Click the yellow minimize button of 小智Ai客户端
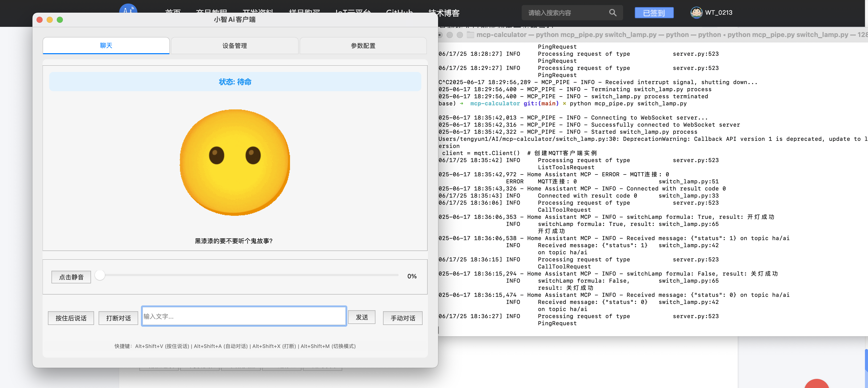 pyautogui.click(x=49, y=20)
